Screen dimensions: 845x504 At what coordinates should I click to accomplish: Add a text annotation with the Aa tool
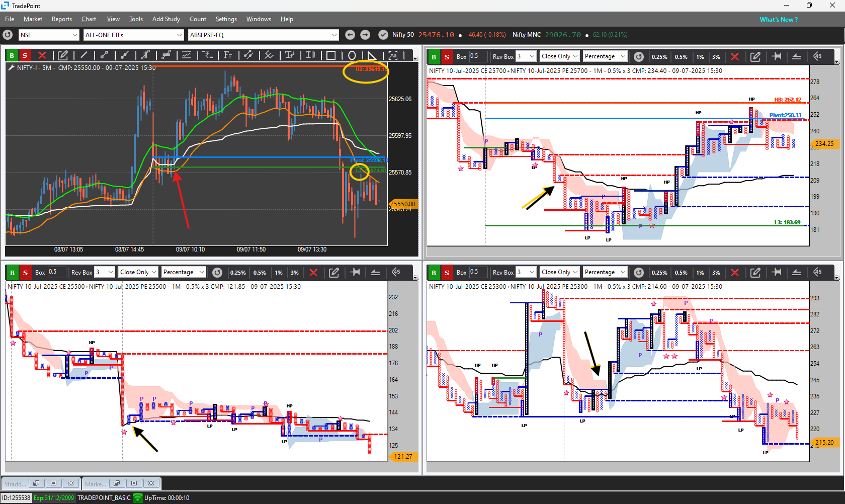(393, 55)
